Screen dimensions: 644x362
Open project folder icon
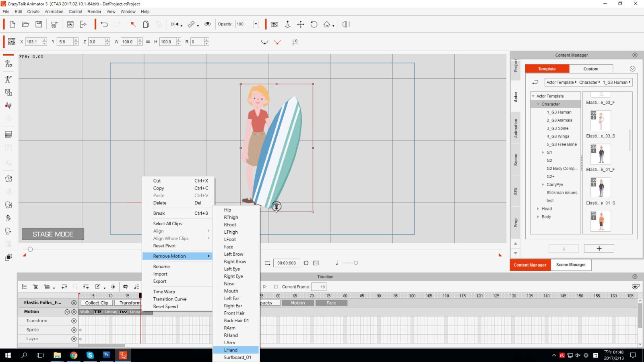point(25,25)
